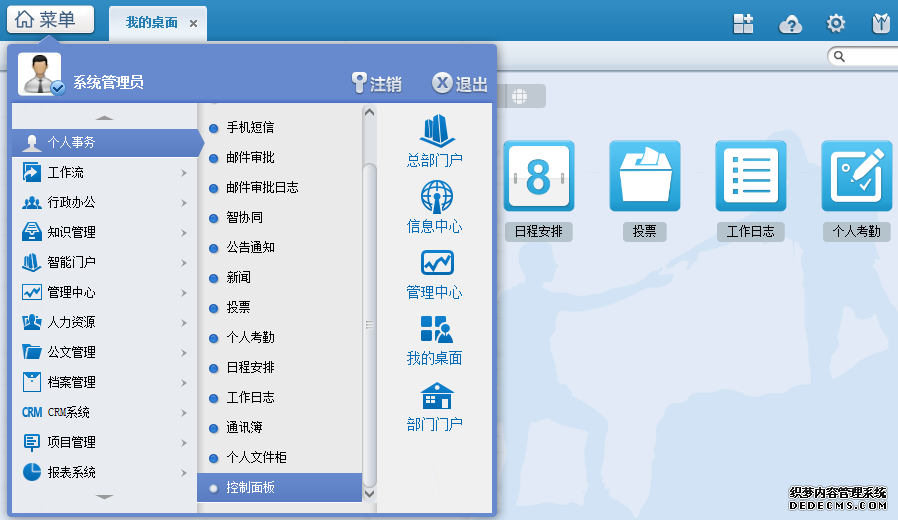Viewport: 898px width, 520px height.
Task: Expand the 档案管理 submenu arrow
Action: pyautogui.click(x=184, y=383)
